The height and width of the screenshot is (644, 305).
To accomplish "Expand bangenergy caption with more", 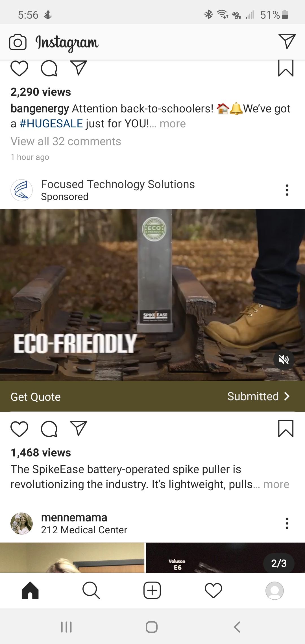I will (x=173, y=124).
